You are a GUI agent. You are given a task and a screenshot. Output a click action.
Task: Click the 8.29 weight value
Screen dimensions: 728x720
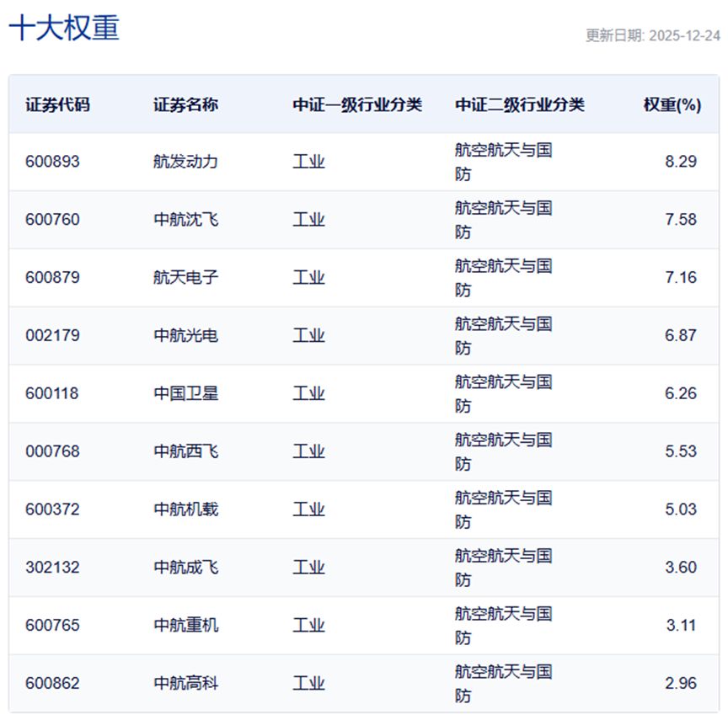tap(680, 162)
